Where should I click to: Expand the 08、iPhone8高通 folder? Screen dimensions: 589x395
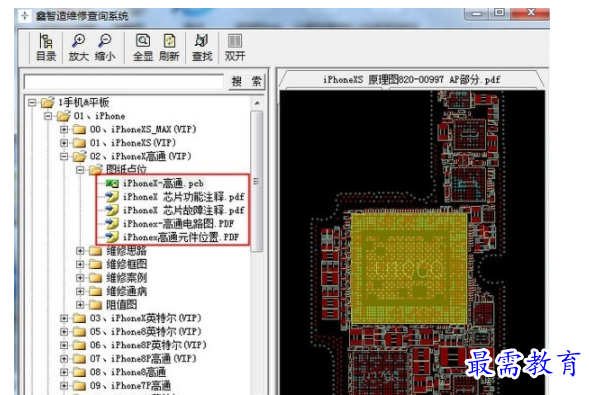click(64, 372)
